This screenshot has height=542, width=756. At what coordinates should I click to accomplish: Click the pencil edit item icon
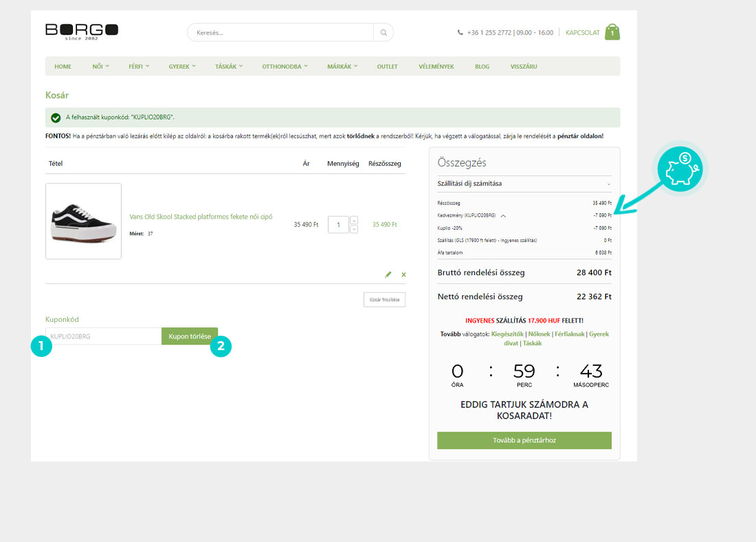coord(388,274)
